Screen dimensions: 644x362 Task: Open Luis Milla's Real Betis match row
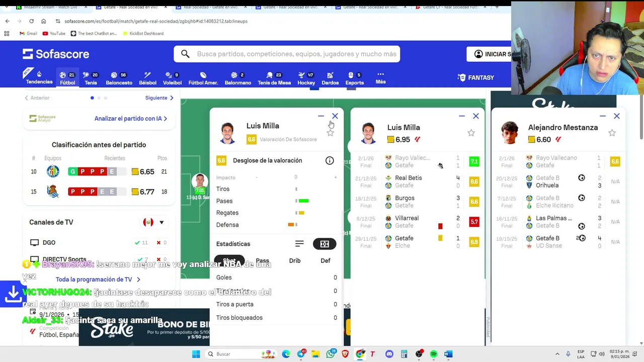pyautogui.click(x=418, y=182)
